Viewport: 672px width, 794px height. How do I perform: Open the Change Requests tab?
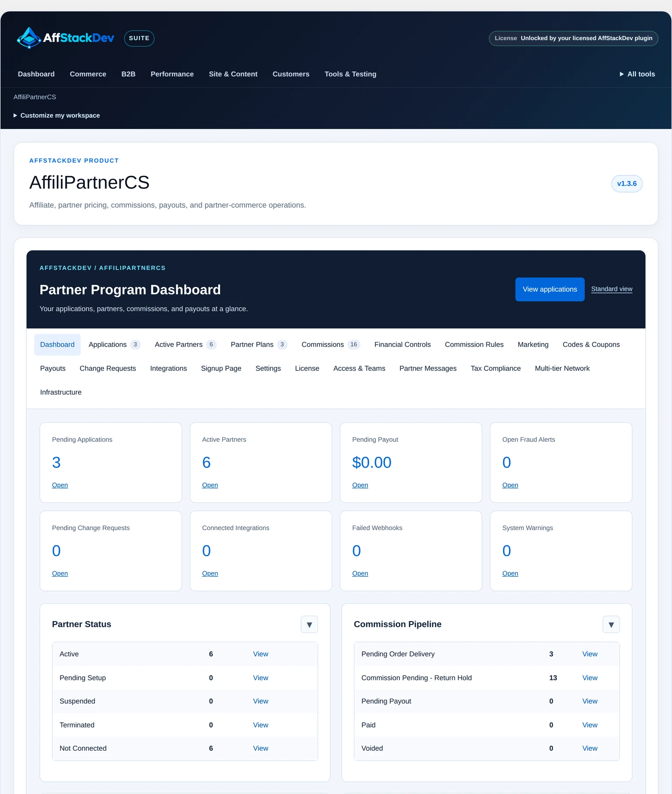coord(108,368)
